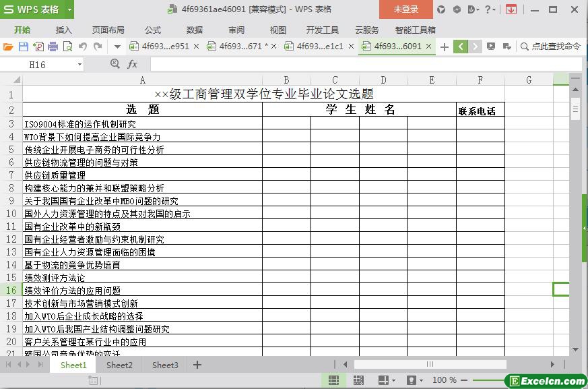Click the red download ribbon-collapse icon
The width and height of the screenshot is (588, 389).
tap(511, 9)
